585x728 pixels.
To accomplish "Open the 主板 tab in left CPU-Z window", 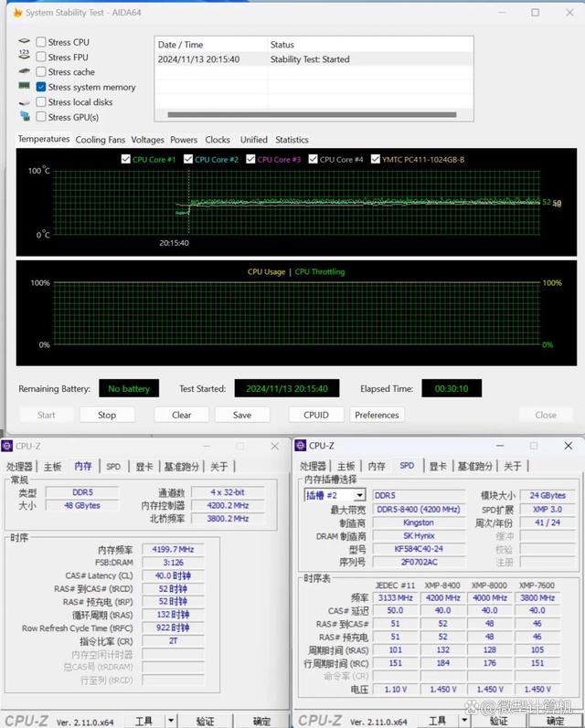I will [53, 466].
